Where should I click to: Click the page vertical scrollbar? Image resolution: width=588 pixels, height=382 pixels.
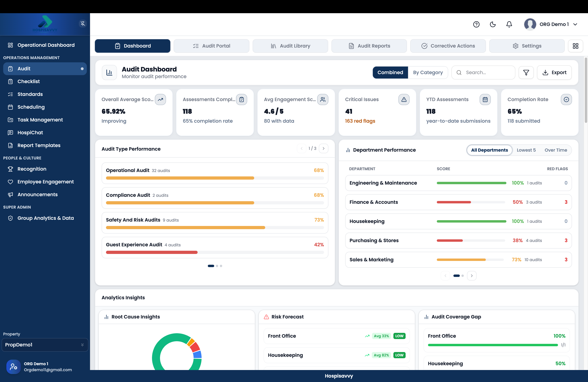click(586, 90)
